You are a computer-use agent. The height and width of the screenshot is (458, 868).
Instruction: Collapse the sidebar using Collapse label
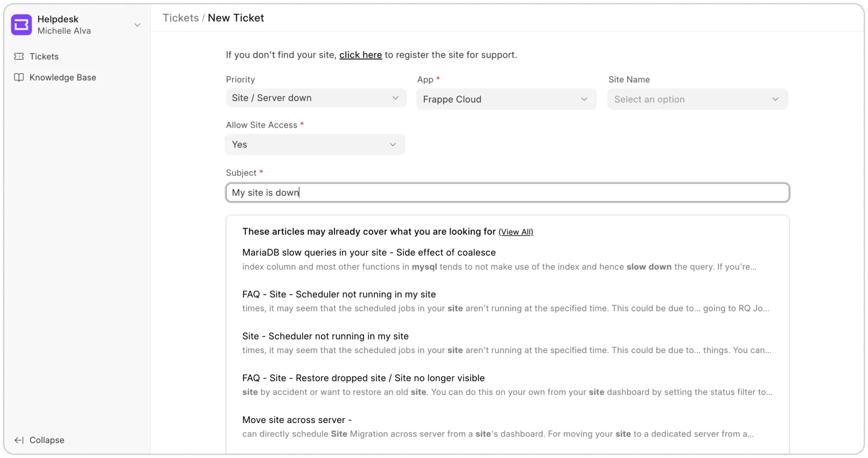pos(47,440)
